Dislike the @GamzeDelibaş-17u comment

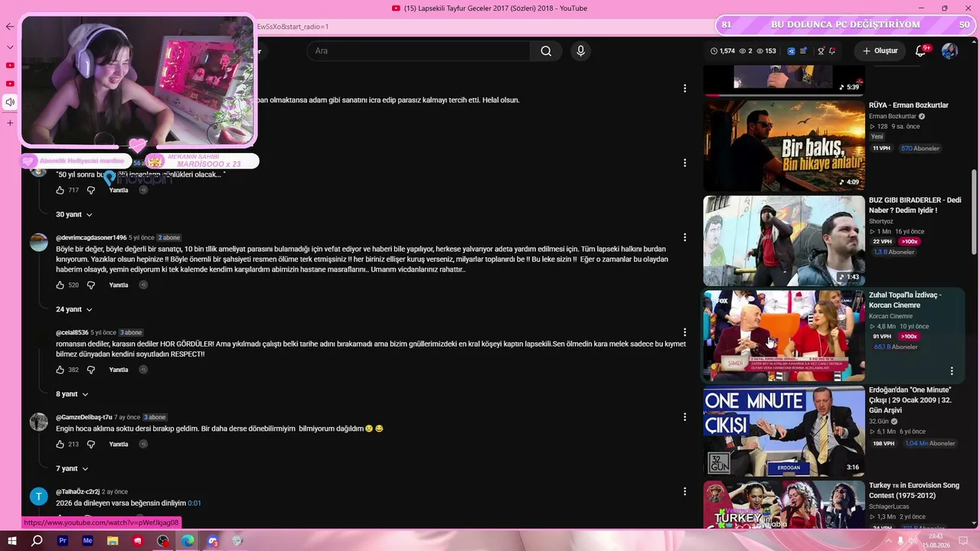coord(90,444)
